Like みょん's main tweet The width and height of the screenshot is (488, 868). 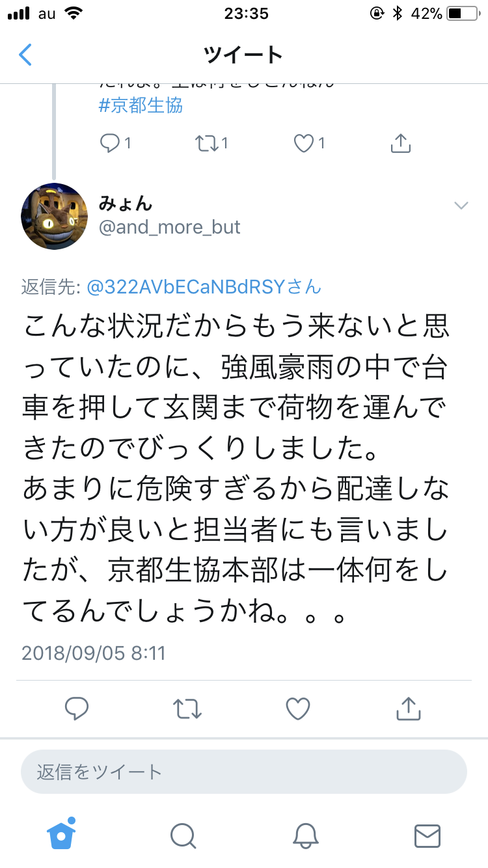click(298, 709)
